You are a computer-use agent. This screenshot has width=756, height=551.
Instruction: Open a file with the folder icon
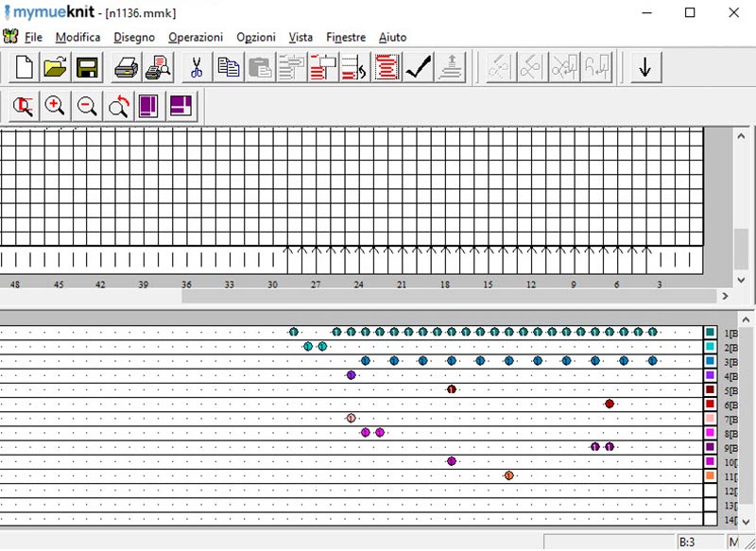coord(56,68)
